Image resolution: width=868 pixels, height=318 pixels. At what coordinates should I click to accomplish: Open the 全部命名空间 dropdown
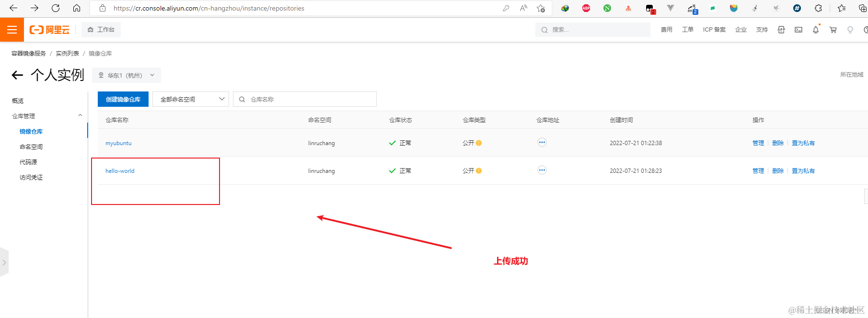(x=191, y=99)
